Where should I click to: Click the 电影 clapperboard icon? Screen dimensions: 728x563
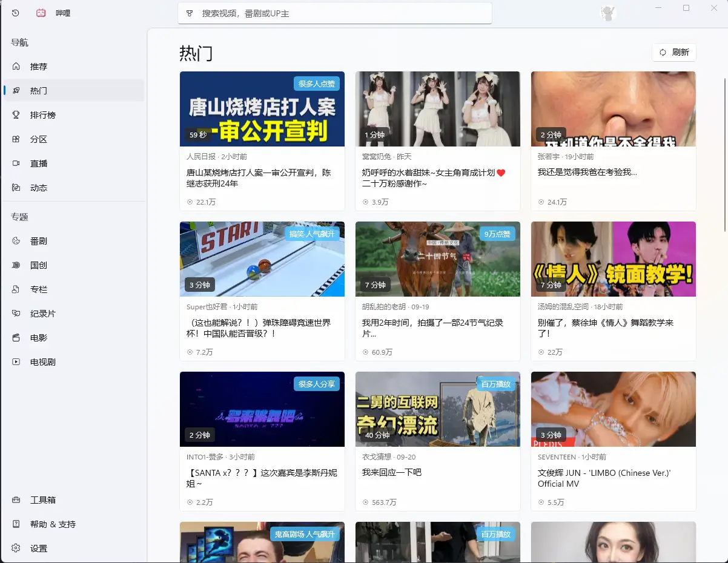point(16,338)
